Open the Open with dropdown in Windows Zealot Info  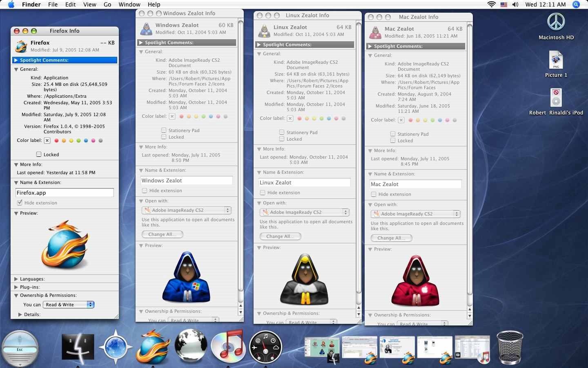point(187,210)
